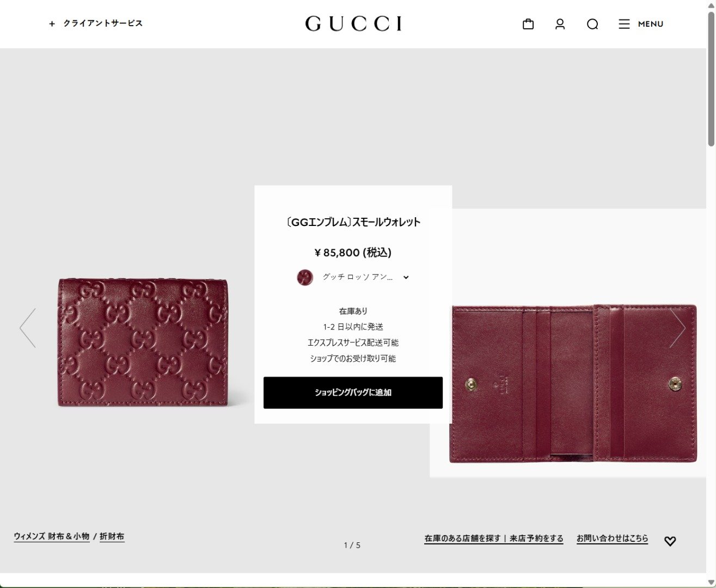
Task: View the open wallet interior image
Action: [573, 384]
